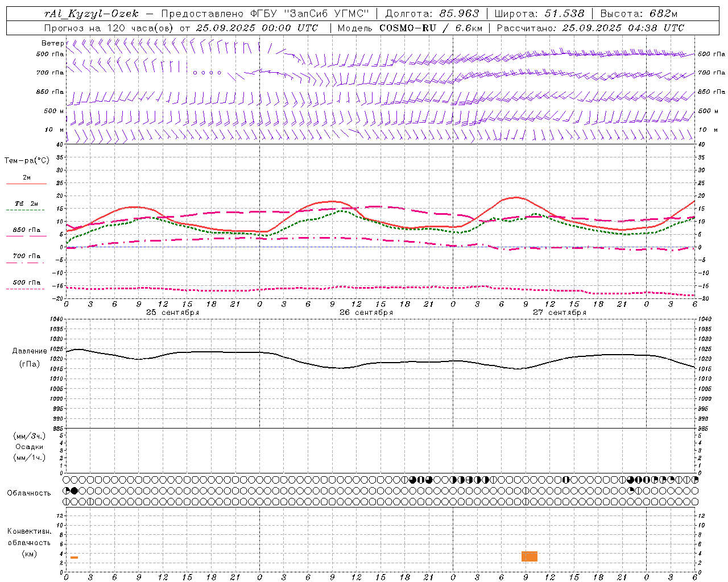Click the solid red 2м legend line
The height and width of the screenshot is (582, 728).
coord(26,184)
